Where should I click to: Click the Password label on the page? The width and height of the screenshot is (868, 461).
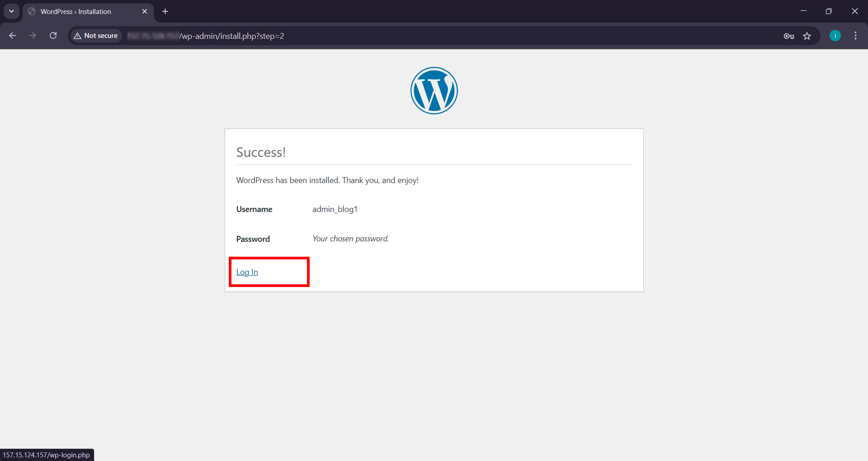pos(253,239)
